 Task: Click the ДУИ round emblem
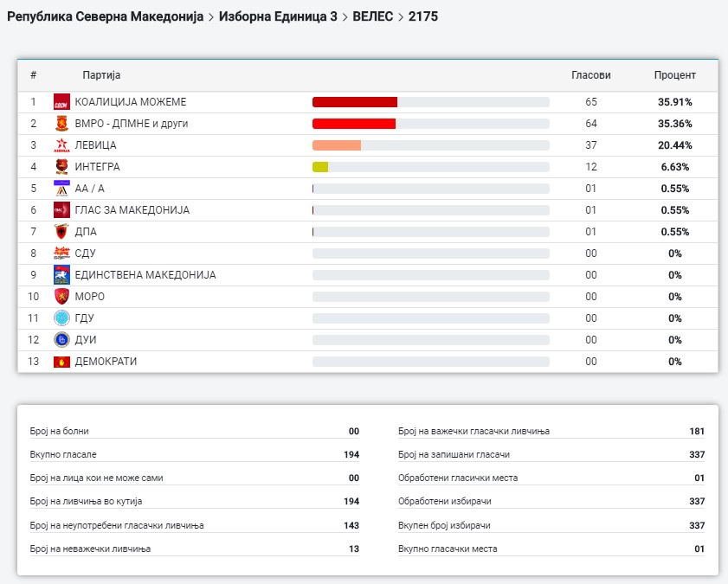61,340
